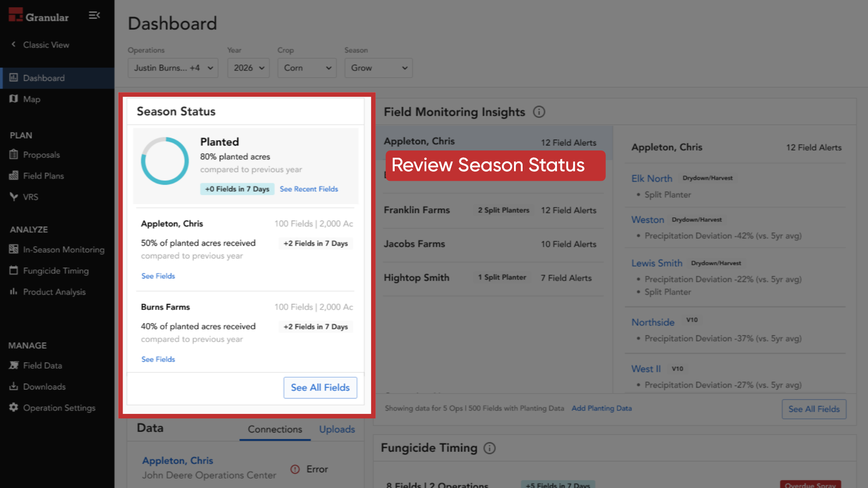Click 7 Field Alerts for Hightop Smith
The height and width of the screenshot is (488, 868).
click(566, 278)
